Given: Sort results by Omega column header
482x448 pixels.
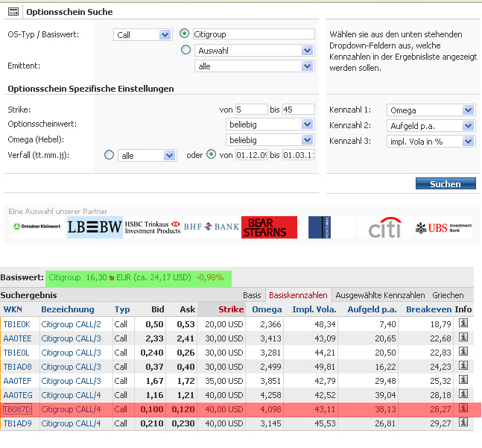Looking at the screenshot, I should pos(267,309).
